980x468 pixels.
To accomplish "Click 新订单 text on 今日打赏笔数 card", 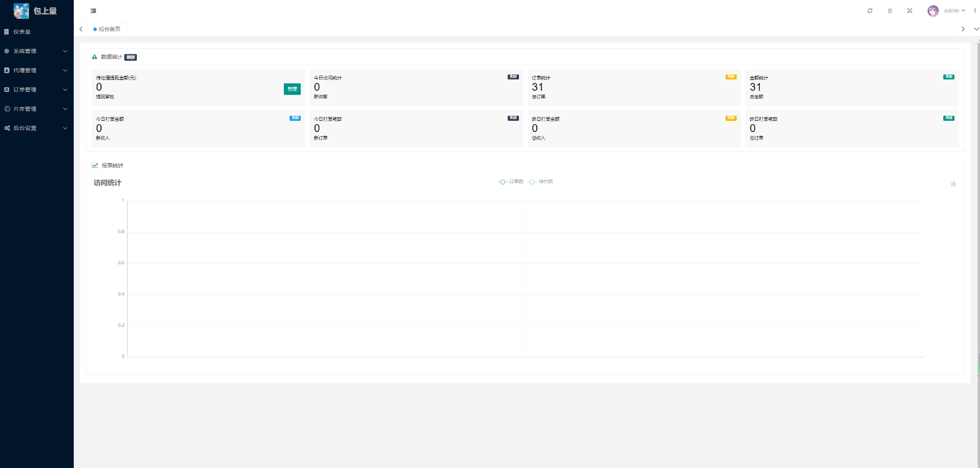I will coord(320,138).
